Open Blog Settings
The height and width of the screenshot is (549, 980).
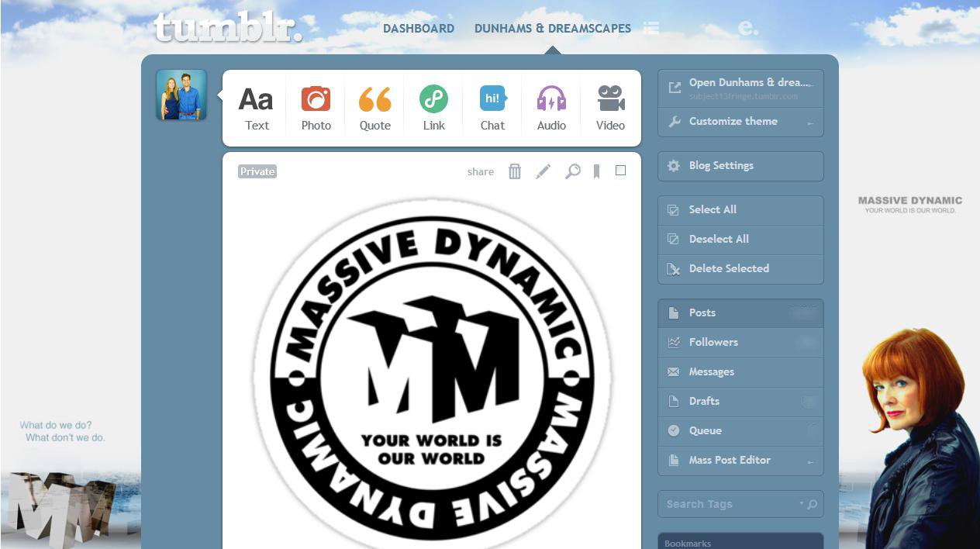point(740,166)
